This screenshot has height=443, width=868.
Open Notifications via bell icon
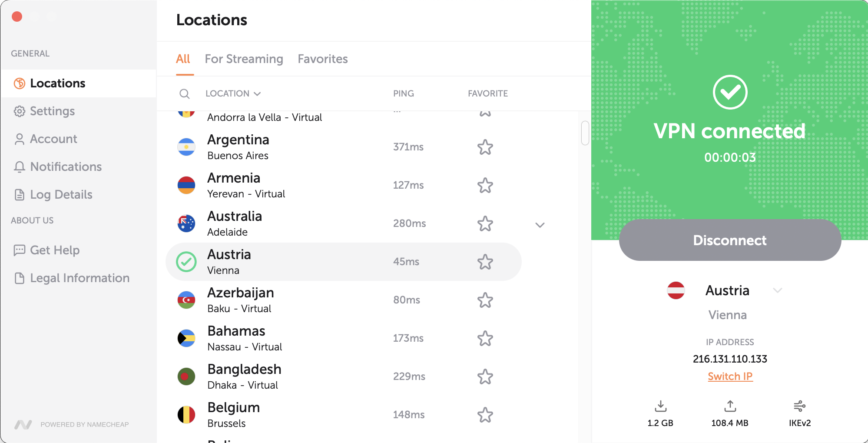[20, 167]
